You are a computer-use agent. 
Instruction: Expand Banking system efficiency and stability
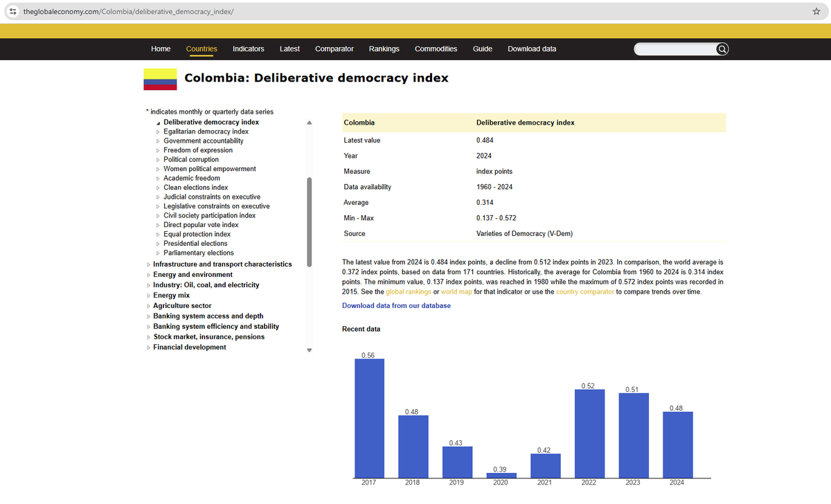(148, 327)
